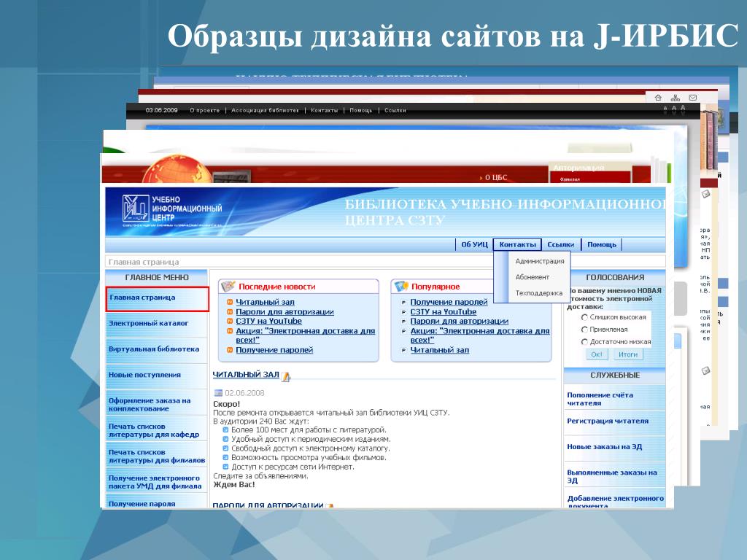747x560 pixels.
Task: Click the date 03.06.2009 in the black bar
Action: (x=161, y=111)
